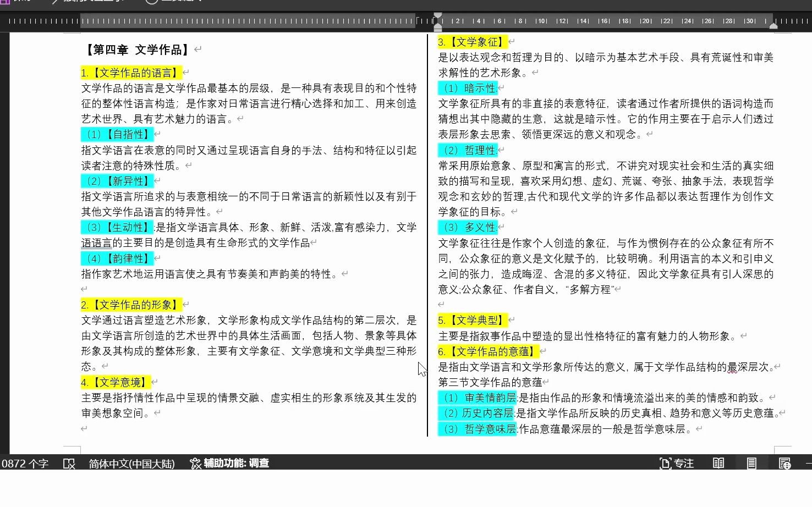Open the spelling and proofing check icon
The height and width of the screenshot is (507, 812).
pyautogui.click(x=69, y=464)
